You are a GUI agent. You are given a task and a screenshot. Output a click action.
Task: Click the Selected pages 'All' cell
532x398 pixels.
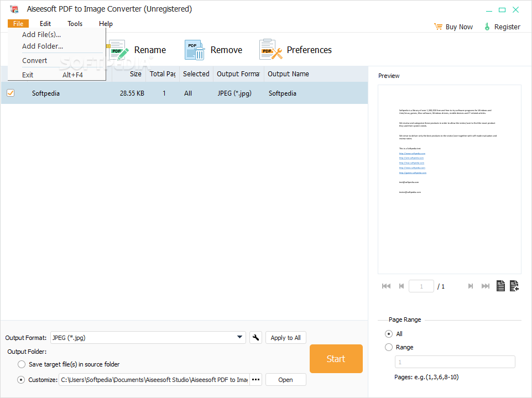pos(188,93)
